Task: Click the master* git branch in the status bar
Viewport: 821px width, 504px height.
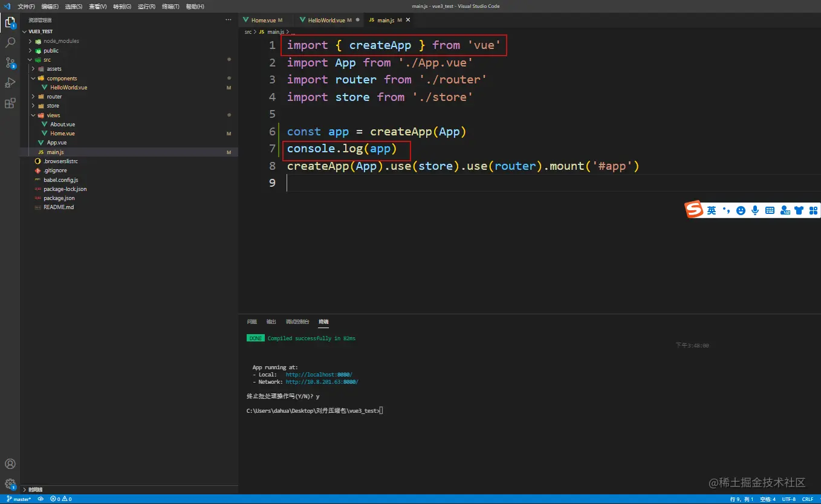Action: pos(18,499)
